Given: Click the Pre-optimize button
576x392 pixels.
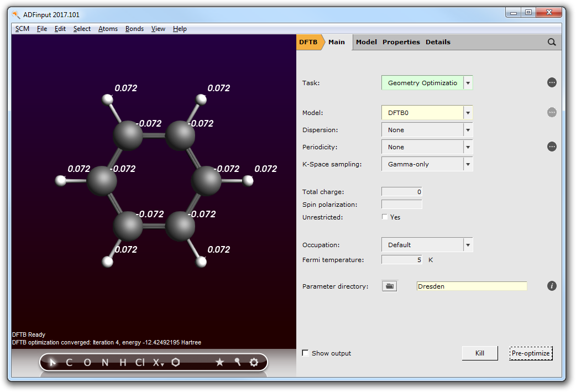Looking at the screenshot, I should coord(531,353).
